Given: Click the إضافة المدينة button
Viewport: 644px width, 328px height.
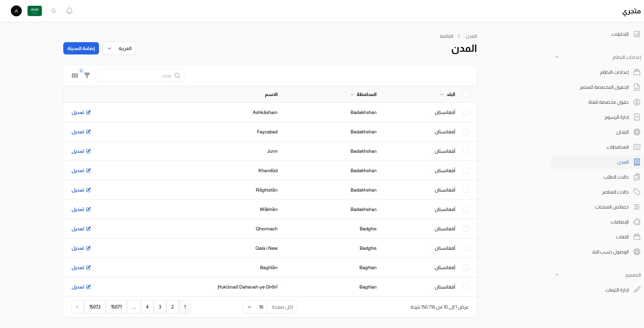Looking at the screenshot, I should [81, 48].
